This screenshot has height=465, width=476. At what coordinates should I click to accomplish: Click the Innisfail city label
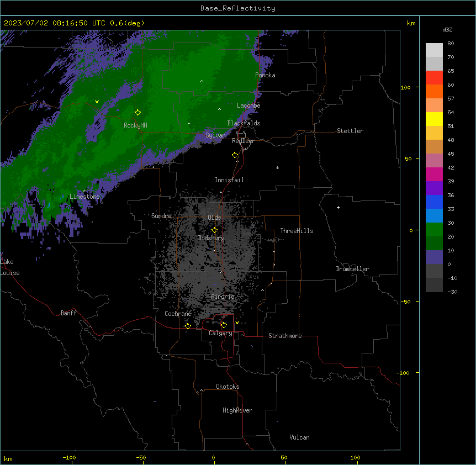[x=229, y=180]
